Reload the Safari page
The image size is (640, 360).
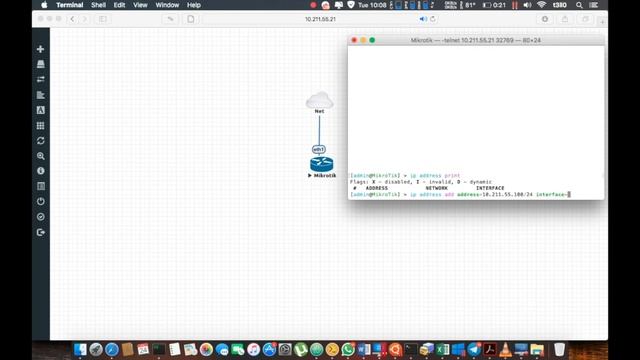tap(433, 19)
